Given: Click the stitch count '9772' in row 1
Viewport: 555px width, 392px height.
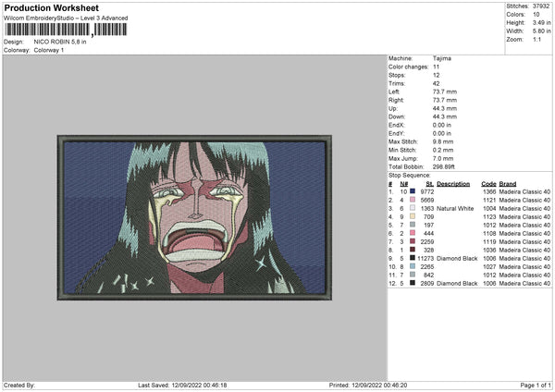Looking at the screenshot, I should pos(426,191).
